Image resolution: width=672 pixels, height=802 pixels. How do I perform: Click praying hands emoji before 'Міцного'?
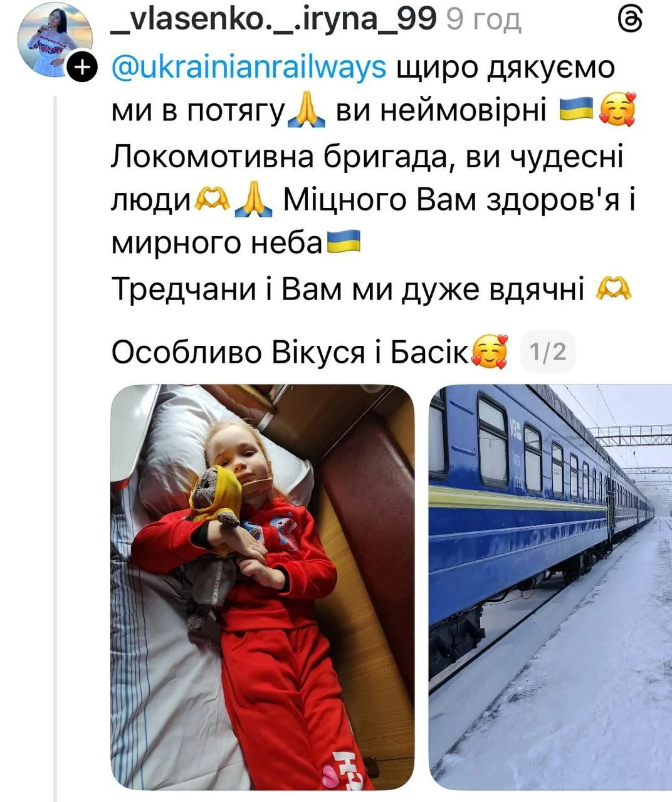pos(254,201)
